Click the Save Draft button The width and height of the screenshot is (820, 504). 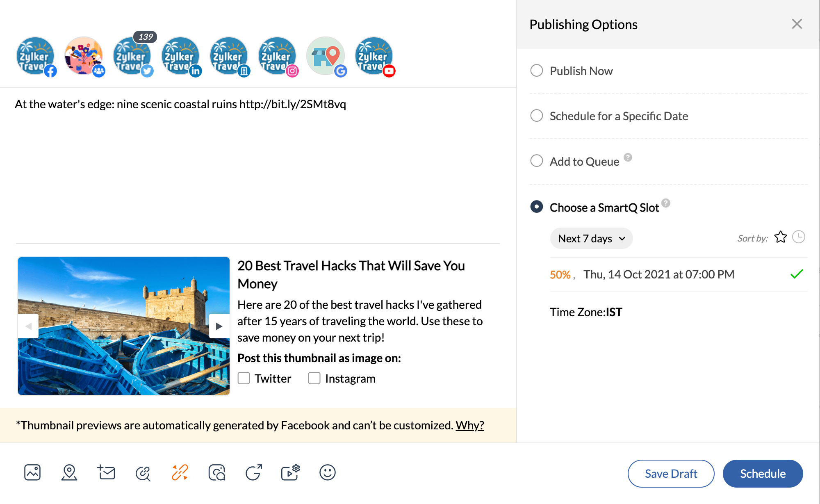pyautogui.click(x=671, y=474)
